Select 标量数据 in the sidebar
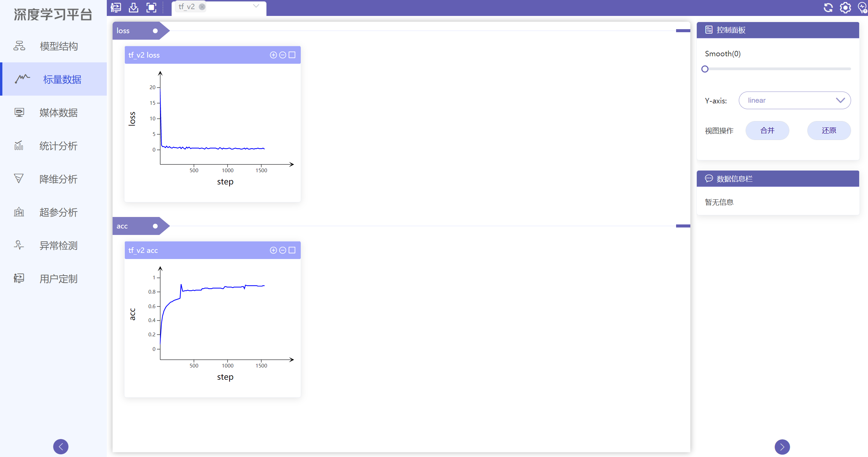Image resolution: width=868 pixels, height=457 pixels. [x=53, y=79]
